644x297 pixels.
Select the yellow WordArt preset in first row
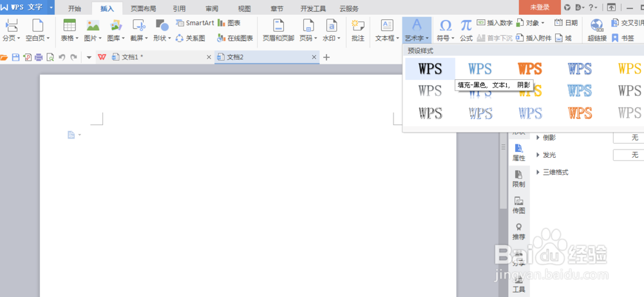click(629, 68)
